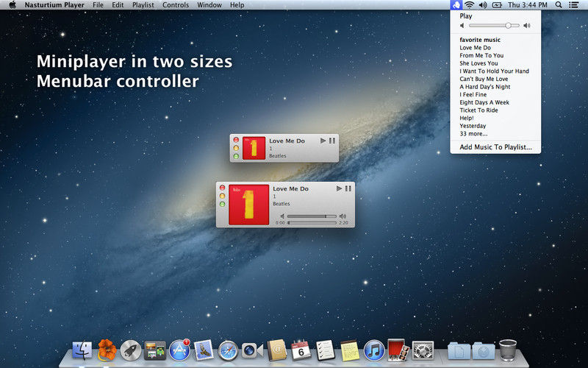
Task: Click play on the large miniplayer
Action: coord(339,188)
